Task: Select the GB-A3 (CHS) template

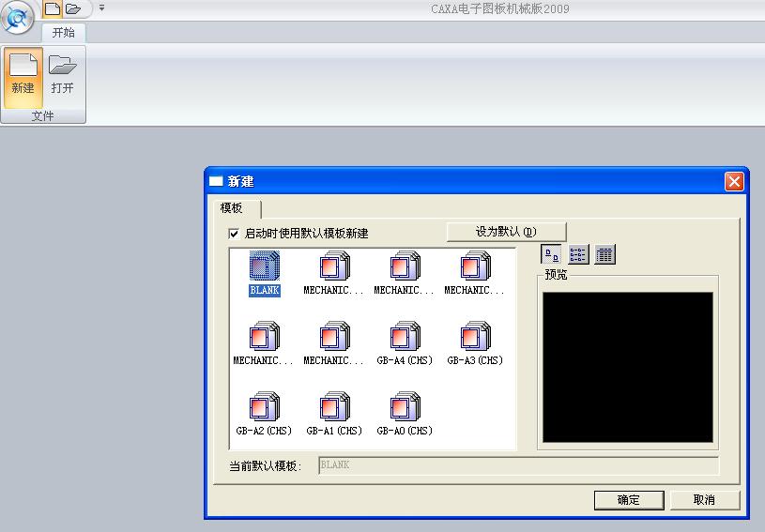Action: click(475, 343)
